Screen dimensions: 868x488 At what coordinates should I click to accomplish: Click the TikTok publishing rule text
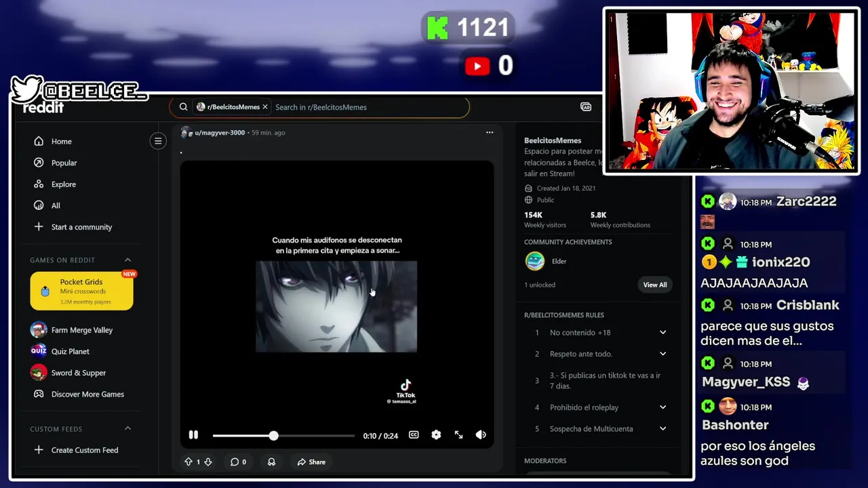(605, 381)
